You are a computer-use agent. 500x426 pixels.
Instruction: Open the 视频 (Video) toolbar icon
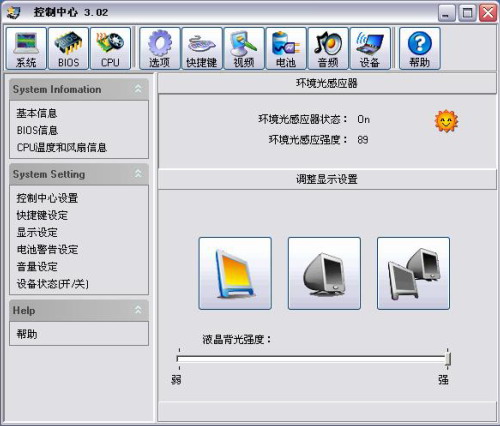click(244, 49)
